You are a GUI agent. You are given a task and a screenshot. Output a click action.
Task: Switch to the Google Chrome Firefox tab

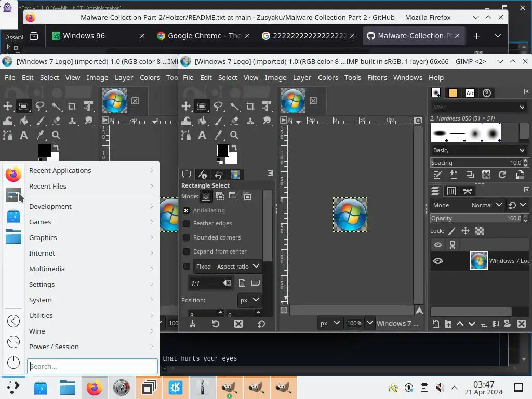click(204, 36)
